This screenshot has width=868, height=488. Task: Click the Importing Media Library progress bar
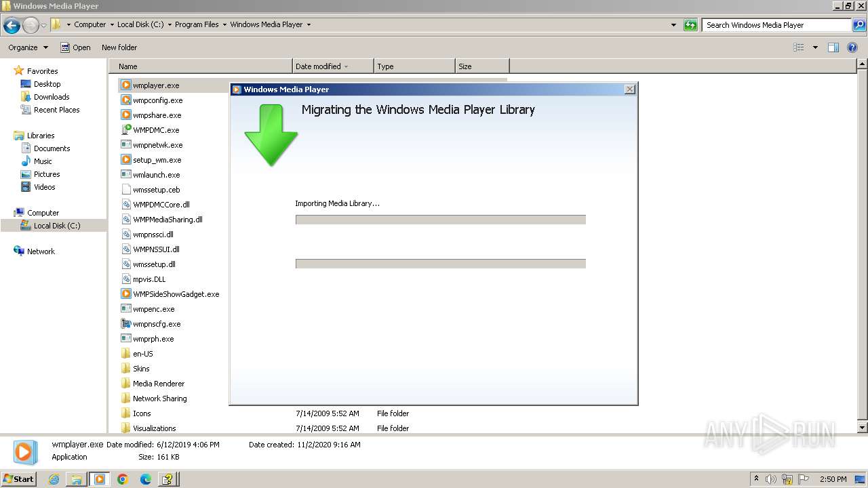(441, 220)
